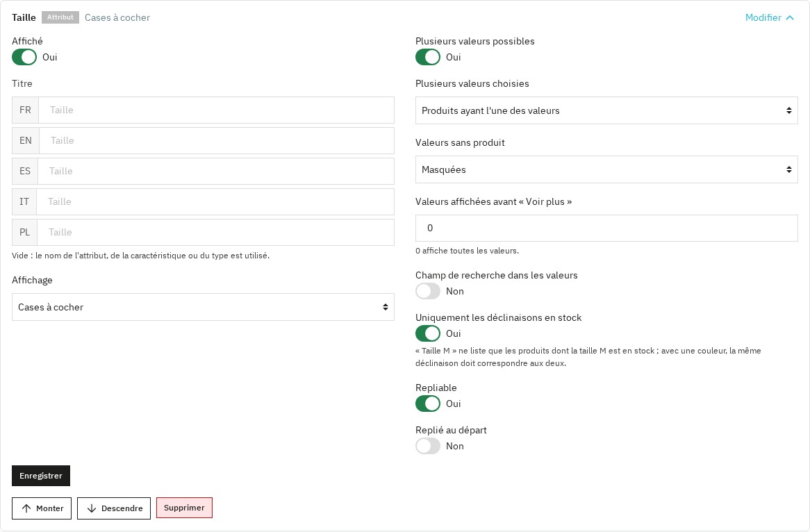Disable Plusieurs valeurs possibles switch

428,57
